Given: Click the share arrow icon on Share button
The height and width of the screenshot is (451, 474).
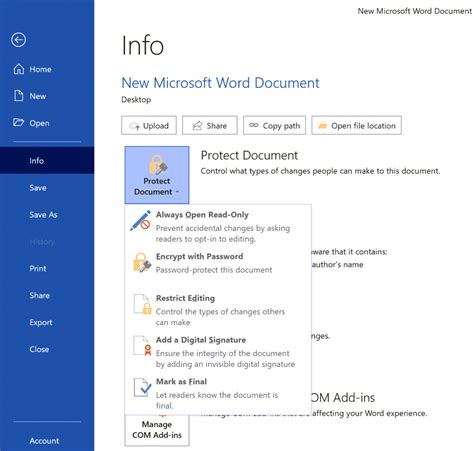Looking at the screenshot, I should coord(198,126).
